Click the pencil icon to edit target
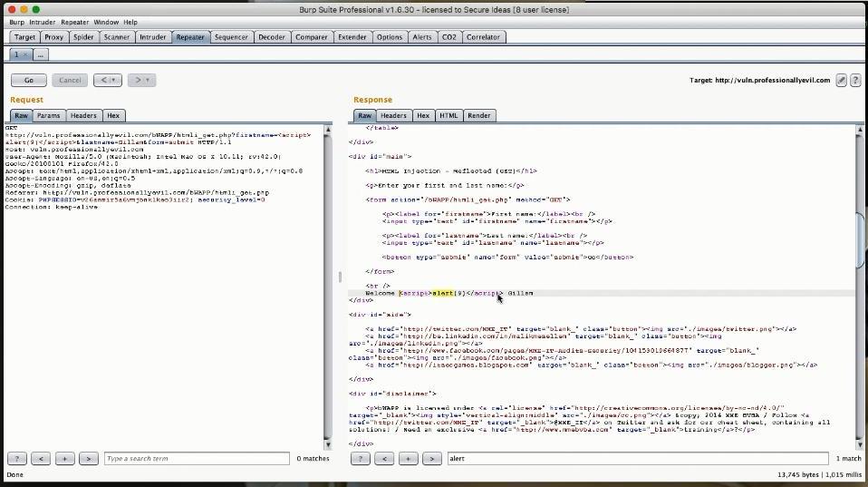 (x=841, y=81)
